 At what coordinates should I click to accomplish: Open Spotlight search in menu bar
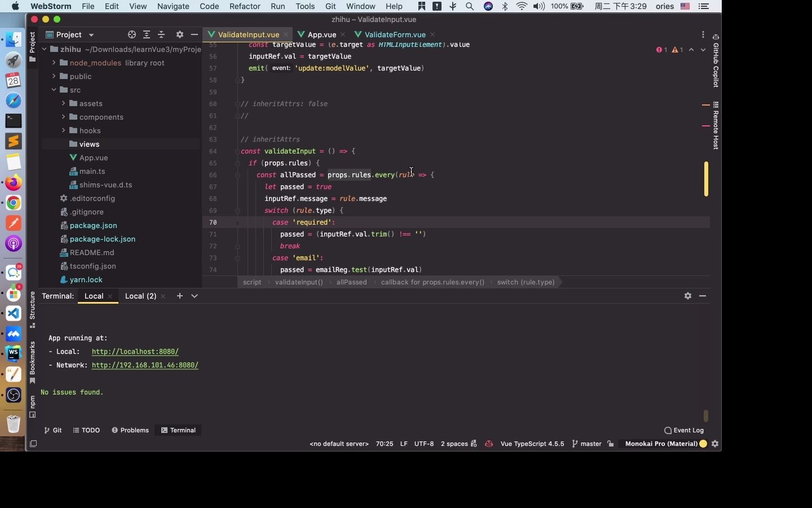[470, 6]
